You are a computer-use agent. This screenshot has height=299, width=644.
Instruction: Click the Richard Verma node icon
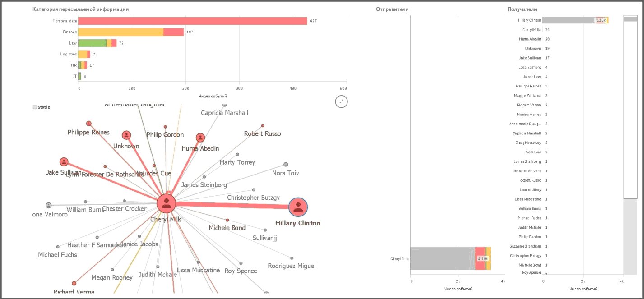click(x=74, y=284)
